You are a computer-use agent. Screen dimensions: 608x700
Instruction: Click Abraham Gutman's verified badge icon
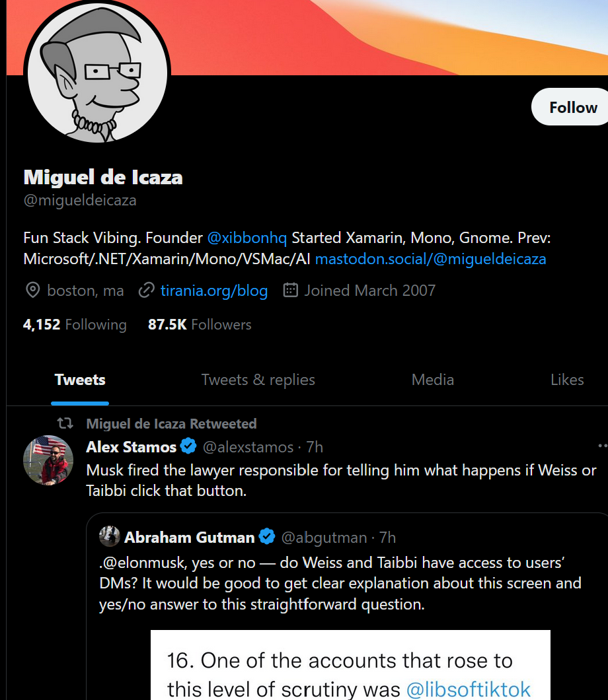267,538
